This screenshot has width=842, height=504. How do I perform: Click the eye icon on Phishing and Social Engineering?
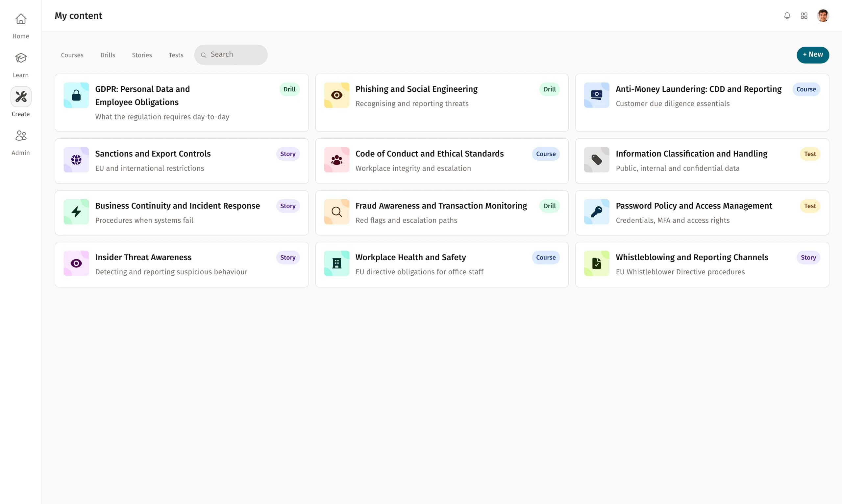(336, 95)
